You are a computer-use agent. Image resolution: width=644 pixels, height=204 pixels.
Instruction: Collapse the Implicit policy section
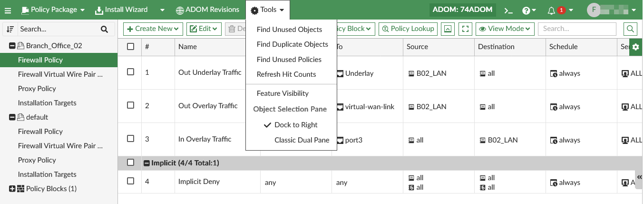pos(147,163)
